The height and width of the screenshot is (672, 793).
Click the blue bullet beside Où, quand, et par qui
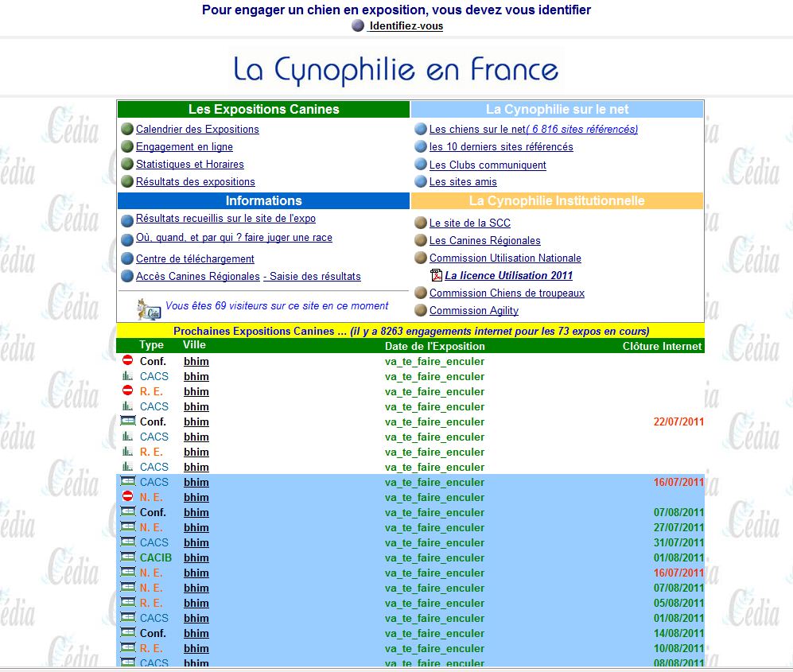(x=127, y=239)
